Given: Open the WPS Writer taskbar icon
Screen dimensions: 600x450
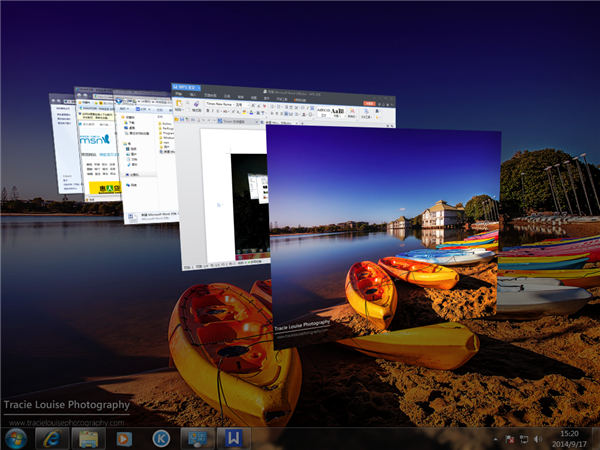Looking at the screenshot, I should coord(232,438).
